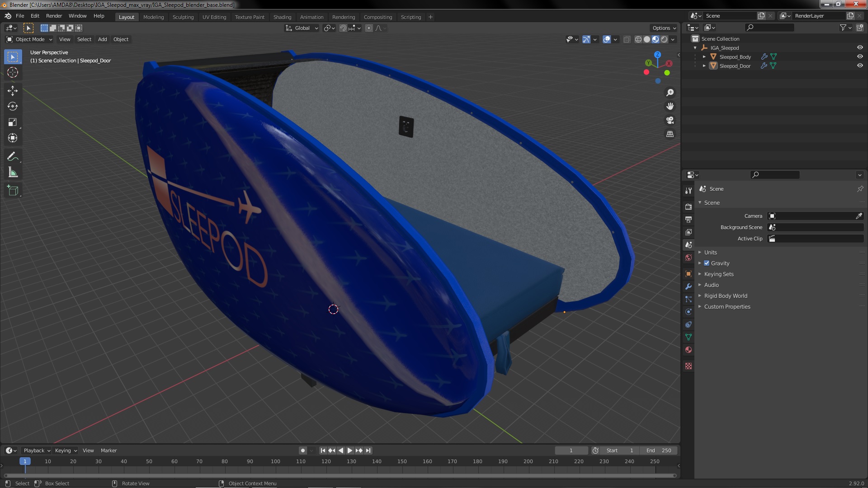This screenshot has width=868, height=488.
Task: Click the current frame number field
Action: (x=571, y=450)
